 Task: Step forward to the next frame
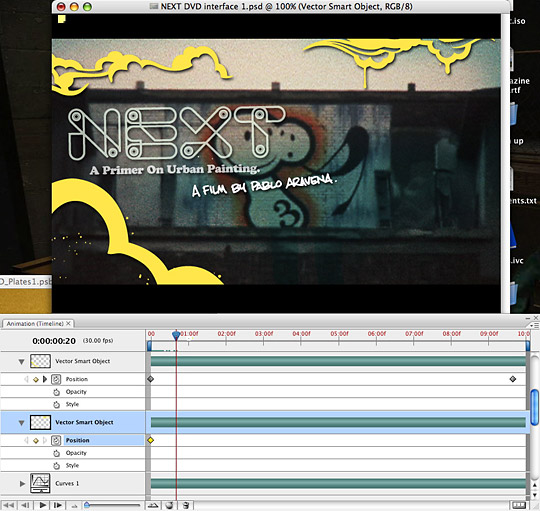pyautogui.click(x=58, y=505)
